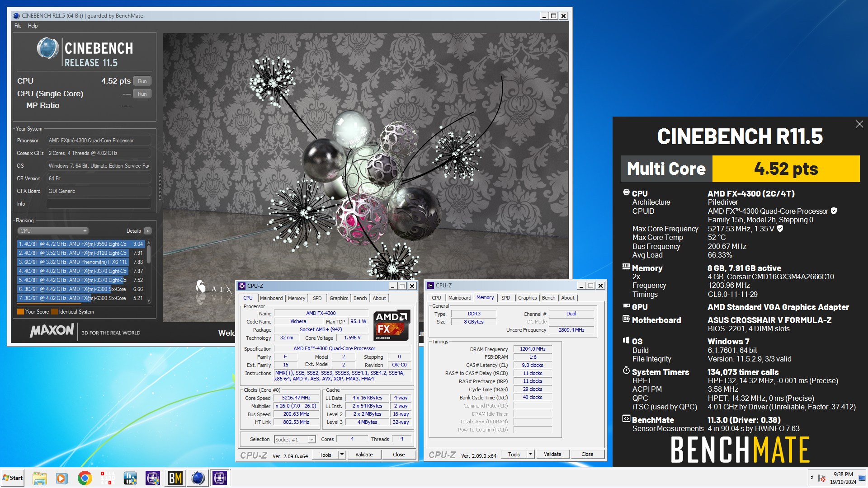Switch to Mainboard tab in left CPU-Z window
This screenshot has width=868, height=488.
point(271,298)
